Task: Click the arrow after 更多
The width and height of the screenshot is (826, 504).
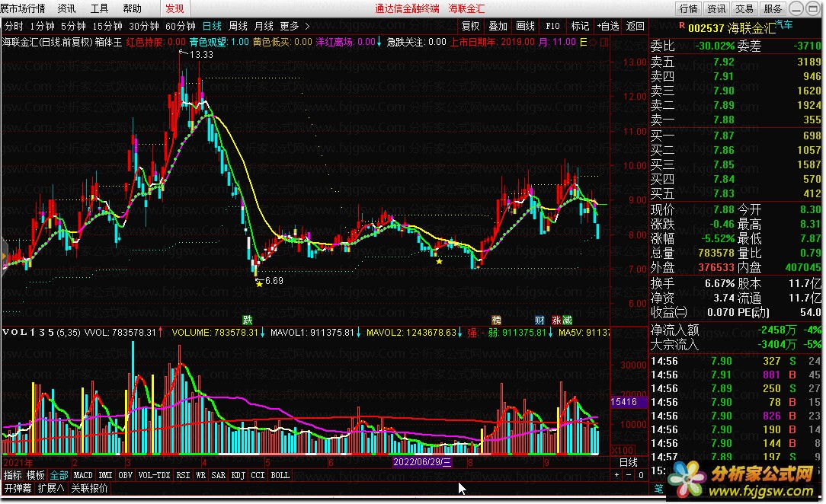Action: pyautogui.click(x=307, y=26)
